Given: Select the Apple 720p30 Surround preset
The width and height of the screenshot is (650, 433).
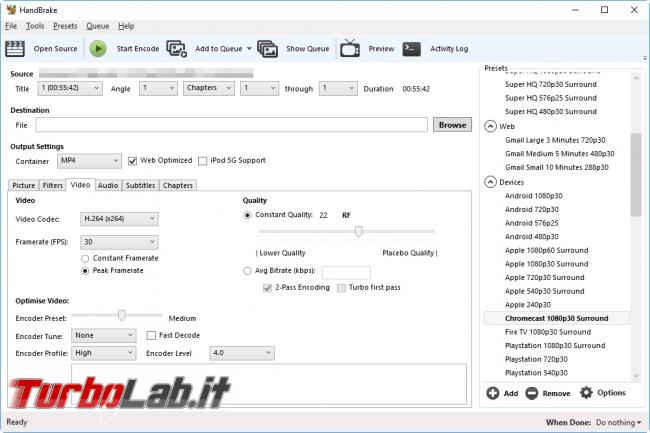Looking at the screenshot, I should [x=545, y=277].
